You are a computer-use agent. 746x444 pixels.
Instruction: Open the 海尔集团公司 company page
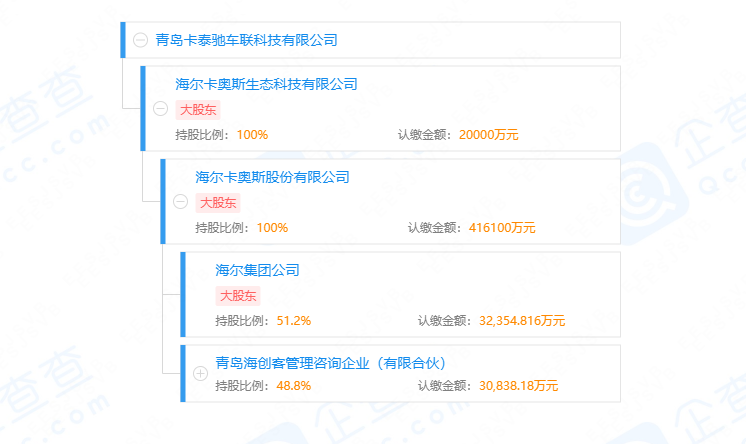257,270
